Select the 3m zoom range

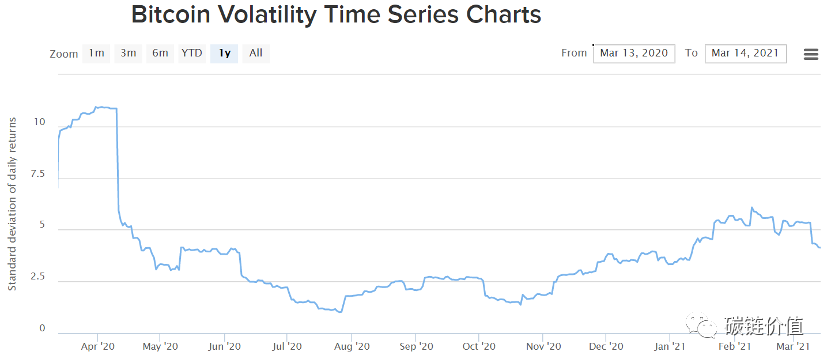pyautogui.click(x=128, y=53)
